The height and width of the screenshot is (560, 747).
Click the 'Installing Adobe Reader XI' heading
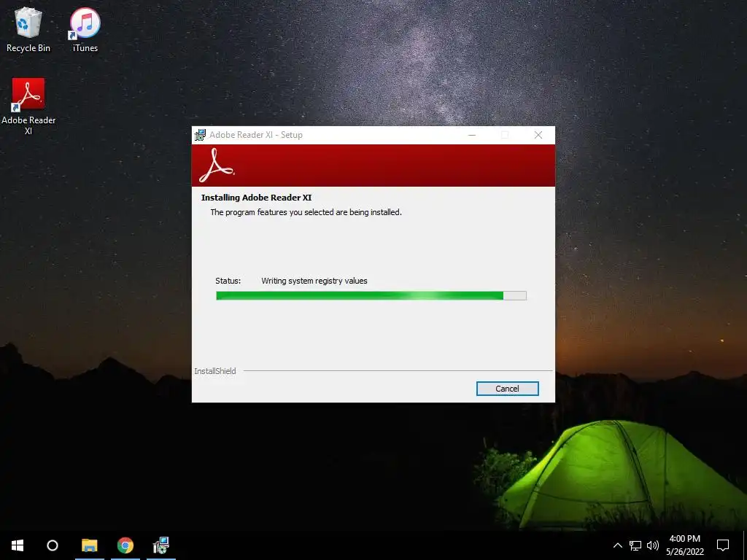click(256, 198)
